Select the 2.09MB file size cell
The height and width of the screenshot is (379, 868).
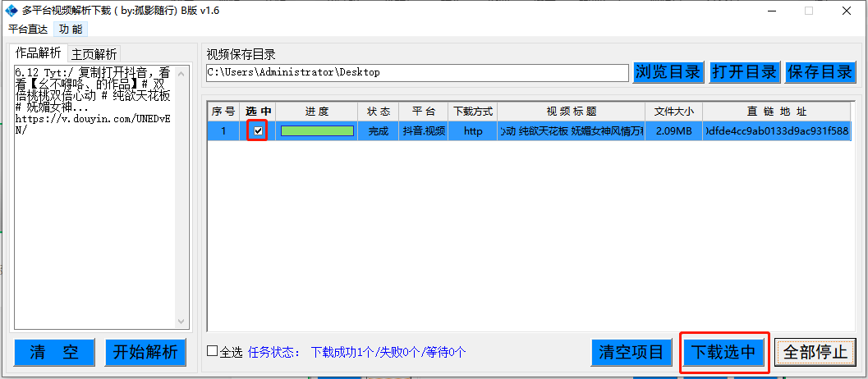[673, 132]
